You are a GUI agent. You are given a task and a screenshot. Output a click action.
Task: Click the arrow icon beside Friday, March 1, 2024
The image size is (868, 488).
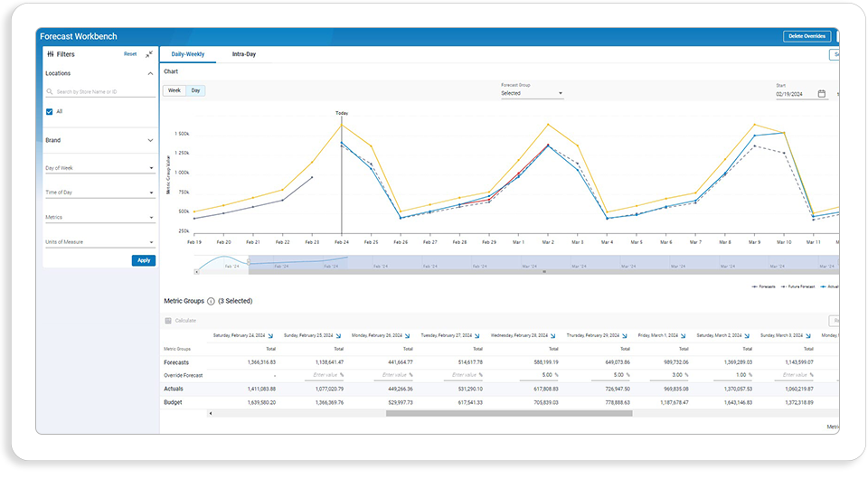click(x=684, y=336)
